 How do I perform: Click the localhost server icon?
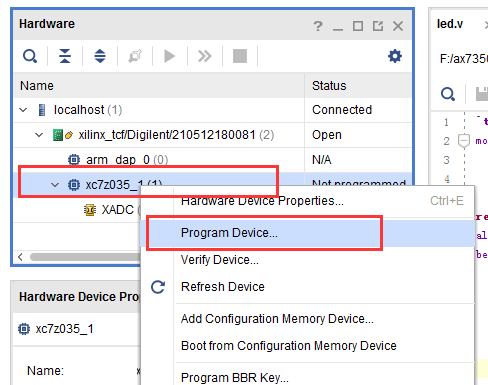coord(42,110)
